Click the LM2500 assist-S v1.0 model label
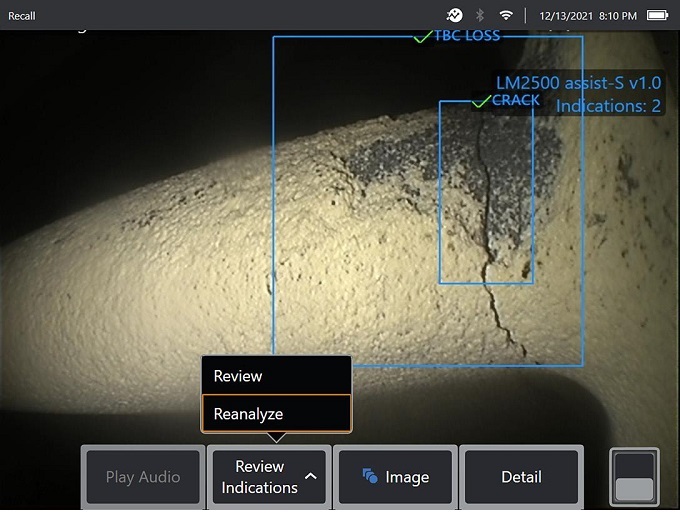This screenshot has height=518, width=680. 578,84
